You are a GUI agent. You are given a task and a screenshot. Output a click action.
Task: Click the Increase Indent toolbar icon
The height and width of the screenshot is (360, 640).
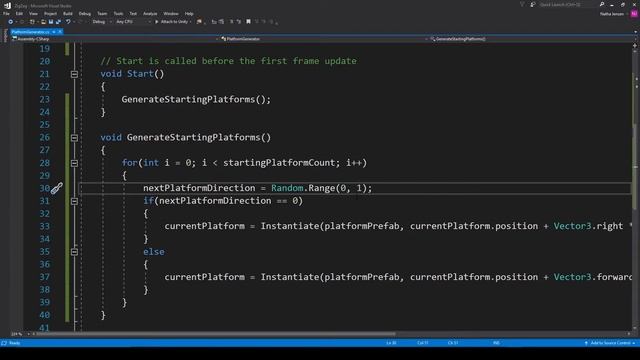[222, 22]
